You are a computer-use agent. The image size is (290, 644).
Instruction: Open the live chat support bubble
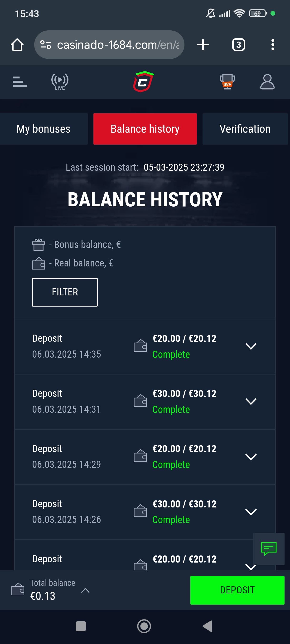pyautogui.click(x=269, y=549)
